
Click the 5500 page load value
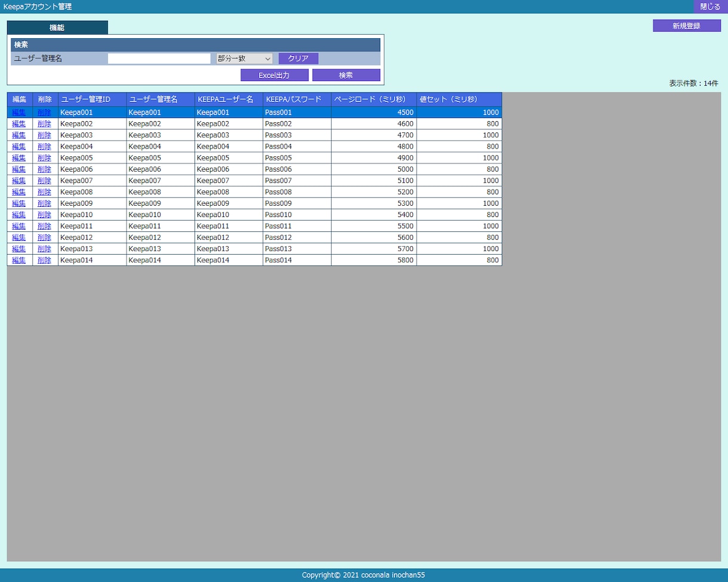coord(374,225)
